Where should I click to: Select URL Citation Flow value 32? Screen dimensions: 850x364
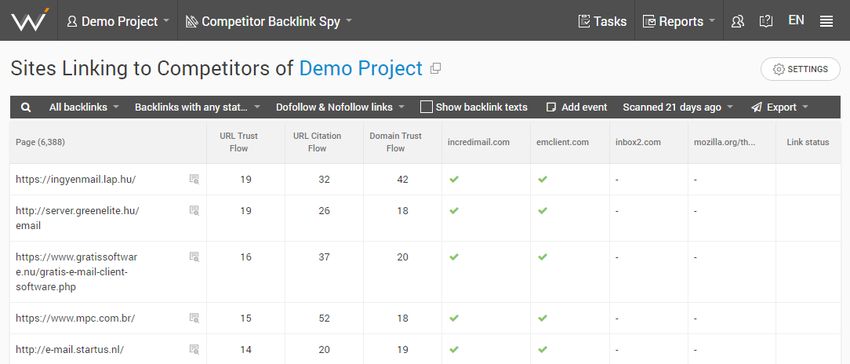324,180
